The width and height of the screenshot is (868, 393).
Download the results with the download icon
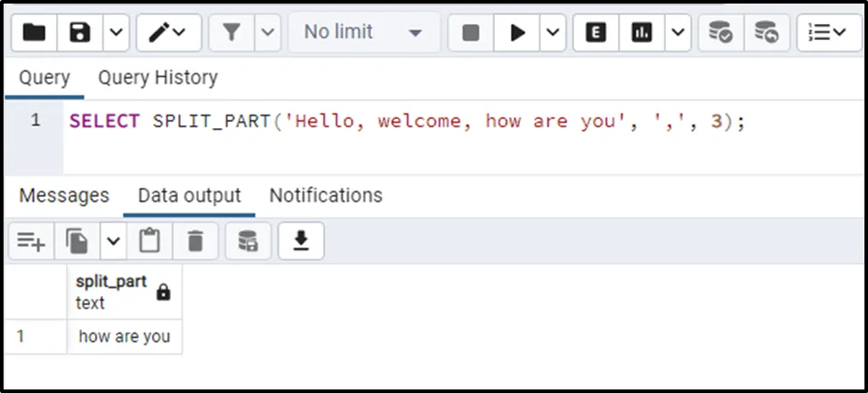click(x=301, y=241)
